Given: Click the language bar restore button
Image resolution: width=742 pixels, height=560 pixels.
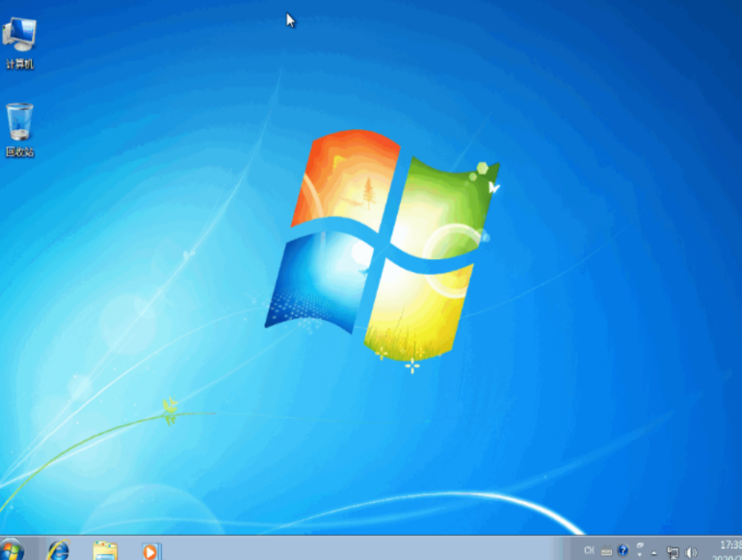Looking at the screenshot, I should (640, 546).
